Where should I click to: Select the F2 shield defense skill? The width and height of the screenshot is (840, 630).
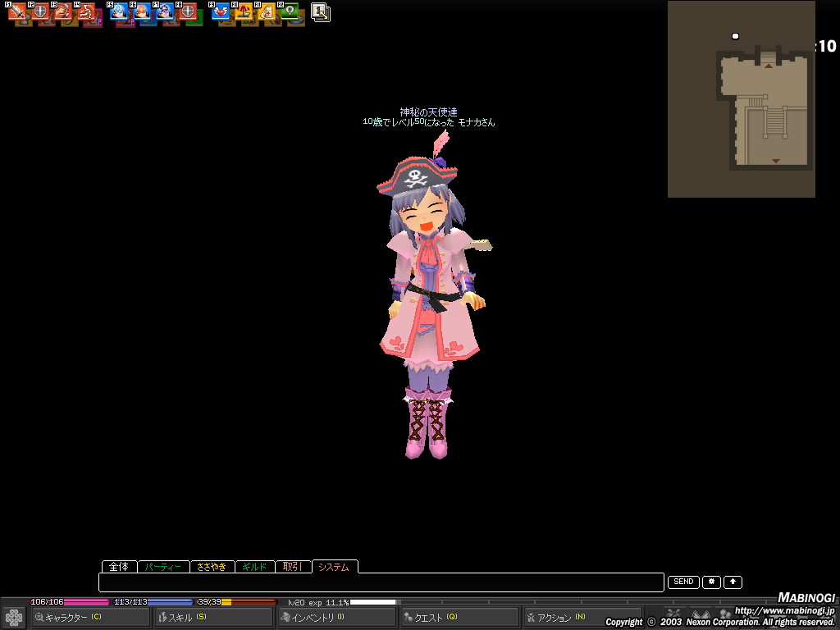[41, 12]
